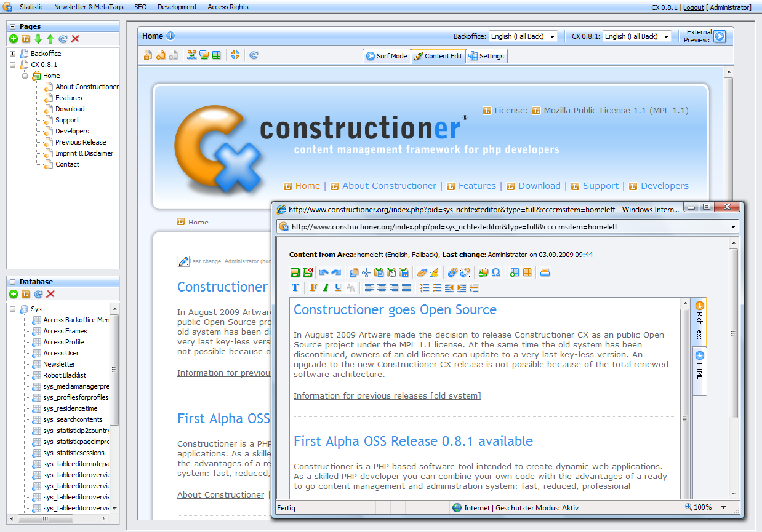
Task: Toggle numbered list in the editor
Action: click(x=425, y=287)
